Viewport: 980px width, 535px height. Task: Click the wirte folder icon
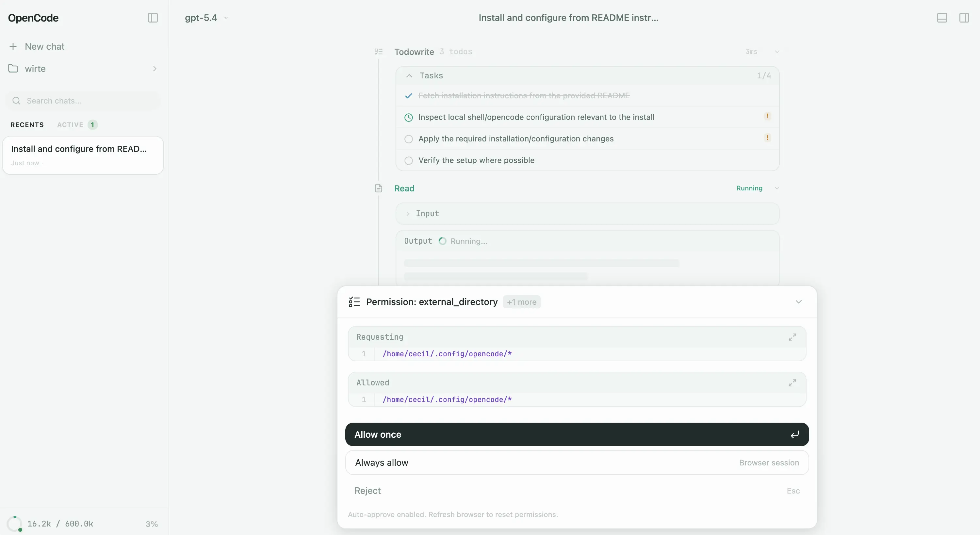coord(13,69)
